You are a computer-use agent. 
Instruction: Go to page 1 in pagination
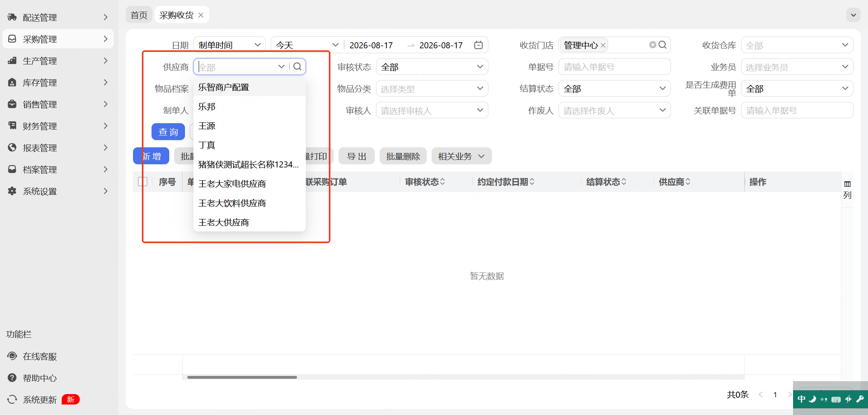[x=775, y=395]
